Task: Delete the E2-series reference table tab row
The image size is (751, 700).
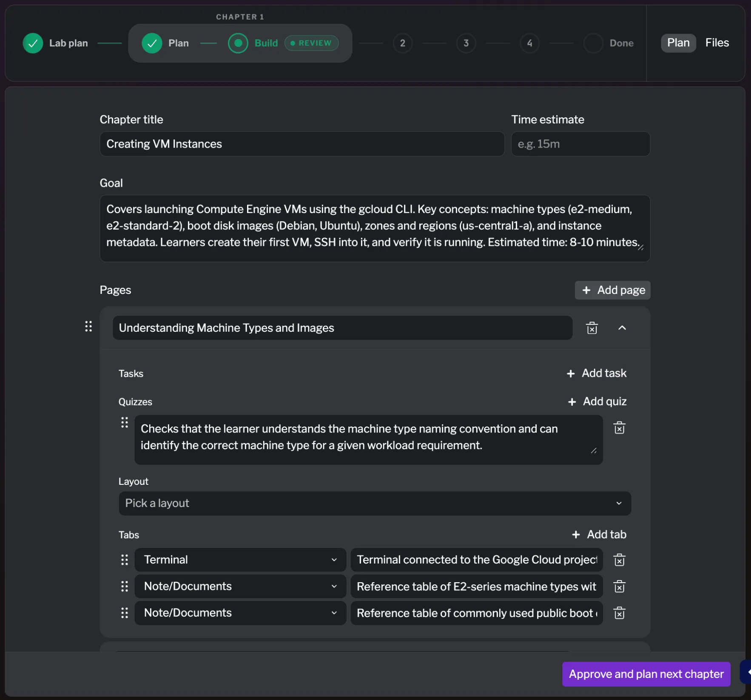Action: 620,586
